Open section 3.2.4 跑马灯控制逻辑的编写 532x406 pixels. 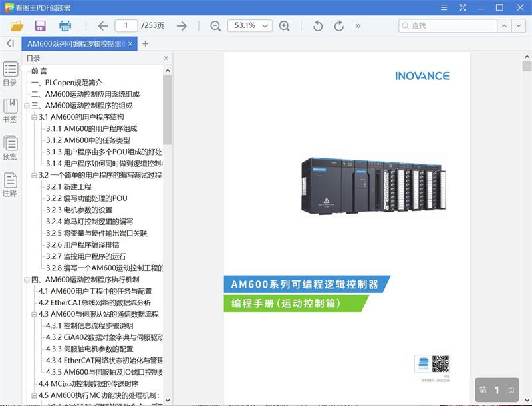pos(90,222)
